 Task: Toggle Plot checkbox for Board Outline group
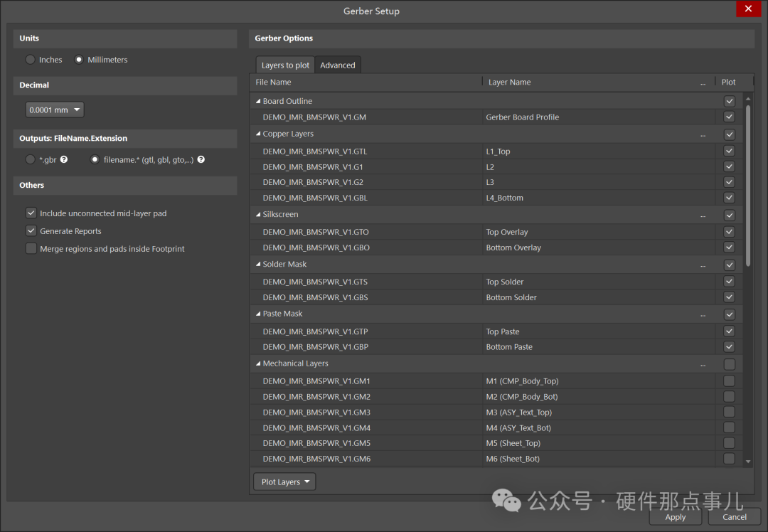click(x=730, y=101)
